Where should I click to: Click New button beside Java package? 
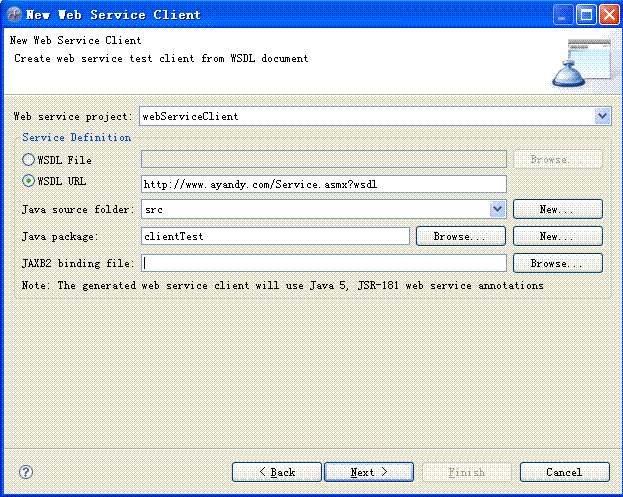tap(558, 236)
